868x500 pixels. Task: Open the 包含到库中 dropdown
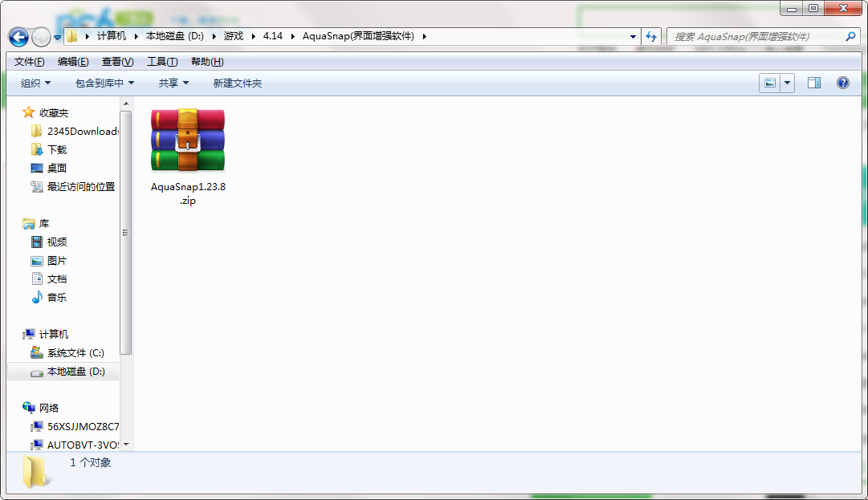[x=104, y=83]
